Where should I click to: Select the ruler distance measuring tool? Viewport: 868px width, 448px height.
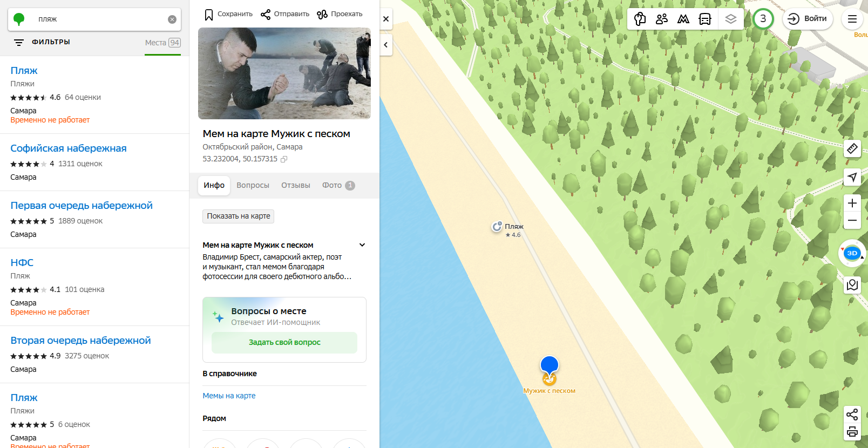(x=852, y=148)
